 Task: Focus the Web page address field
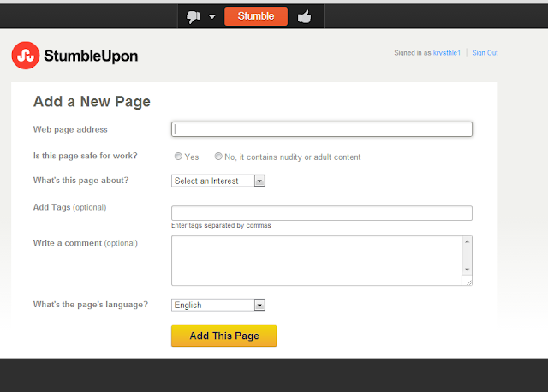coord(322,129)
